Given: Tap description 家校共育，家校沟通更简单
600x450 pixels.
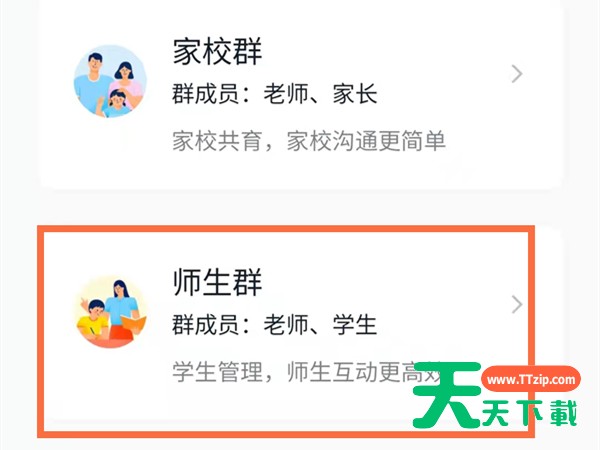Looking at the screenshot, I should pos(309,141).
